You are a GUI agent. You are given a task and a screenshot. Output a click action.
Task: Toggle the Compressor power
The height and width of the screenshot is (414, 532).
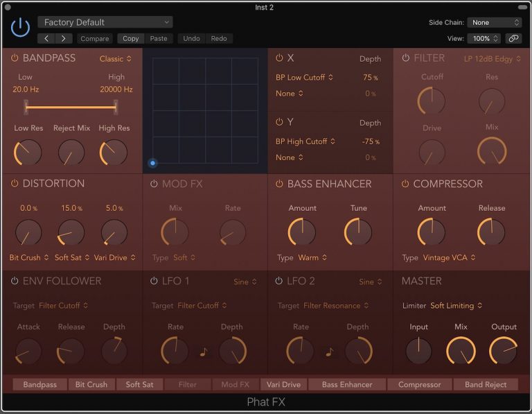405,184
